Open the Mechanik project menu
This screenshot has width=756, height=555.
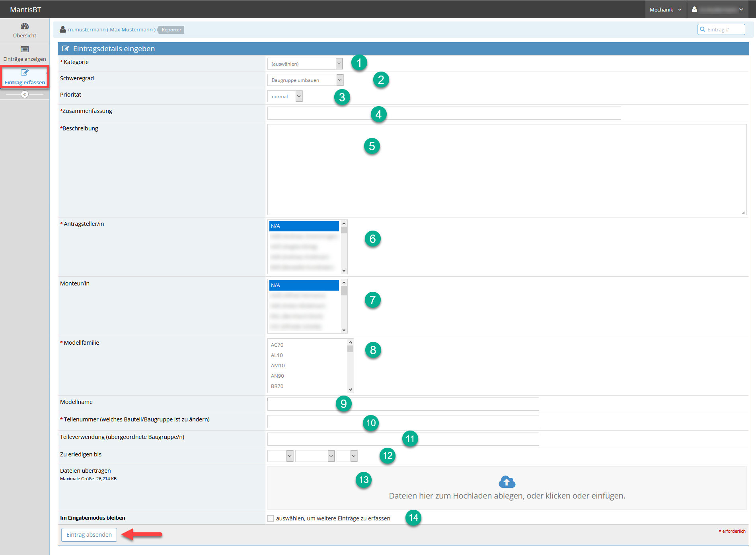[x=665, y=10]
